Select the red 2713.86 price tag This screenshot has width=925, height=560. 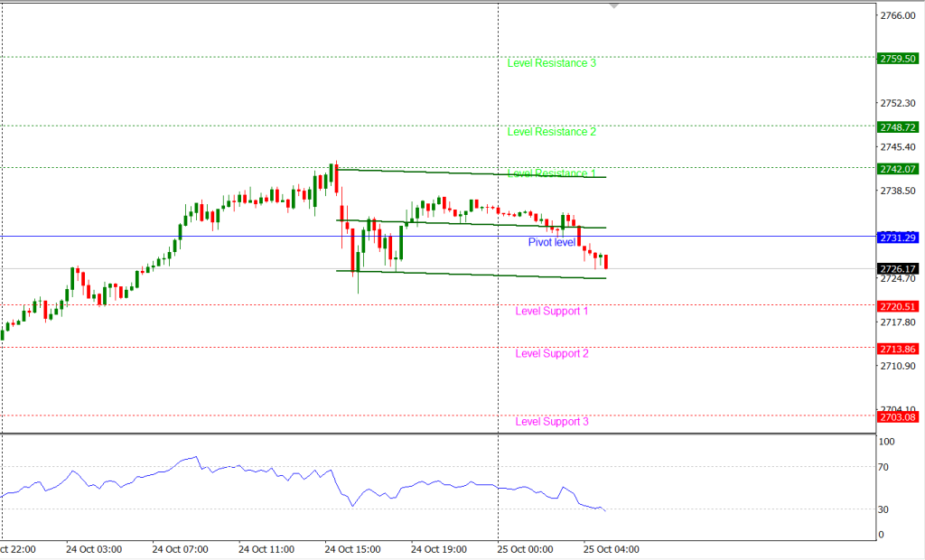click(x=899, y=349)
